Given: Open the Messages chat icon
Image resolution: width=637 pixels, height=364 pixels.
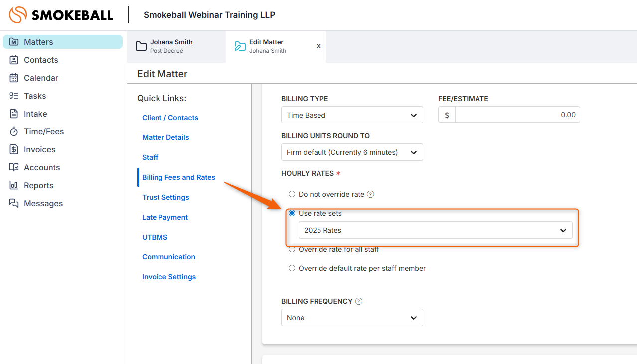Looking at the screenshot, I should [x=14, y=203].
